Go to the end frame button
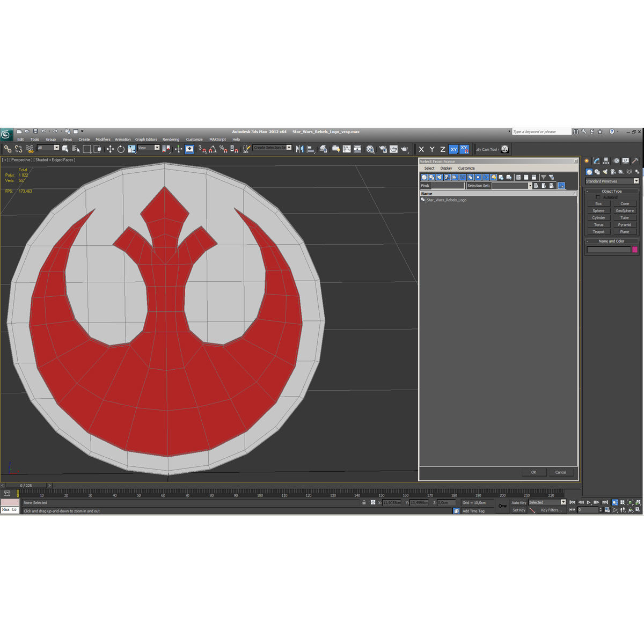 [605, 502]
